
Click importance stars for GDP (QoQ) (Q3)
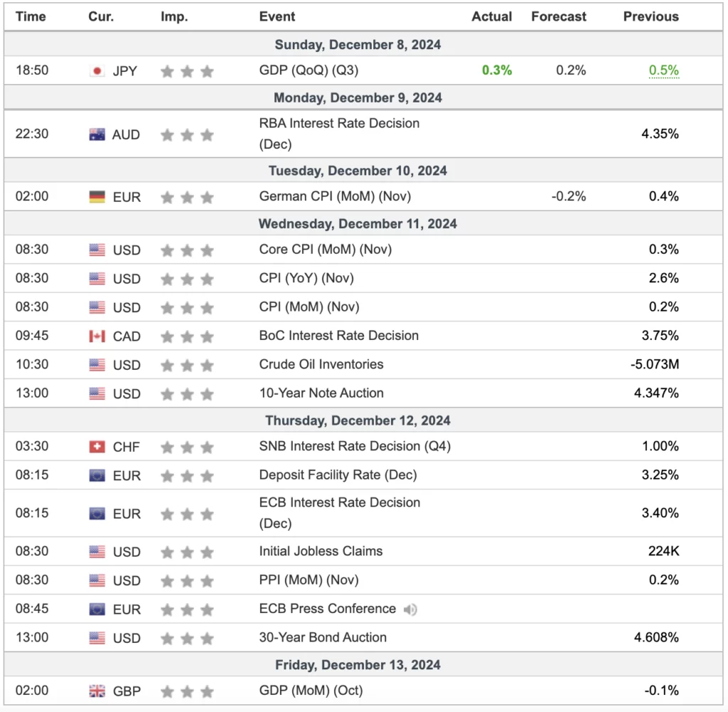click(x=187, y=72)
